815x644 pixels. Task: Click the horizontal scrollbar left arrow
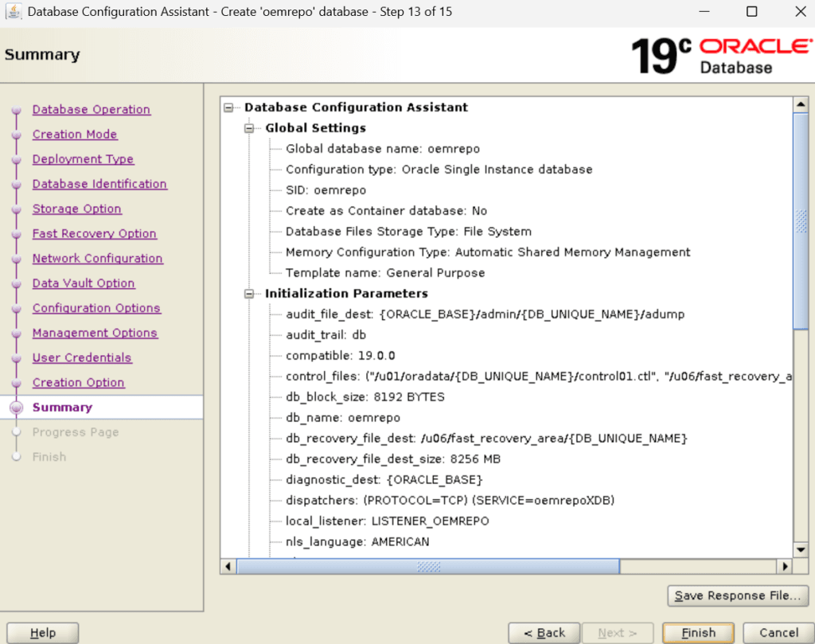click(x=228, y=566)
